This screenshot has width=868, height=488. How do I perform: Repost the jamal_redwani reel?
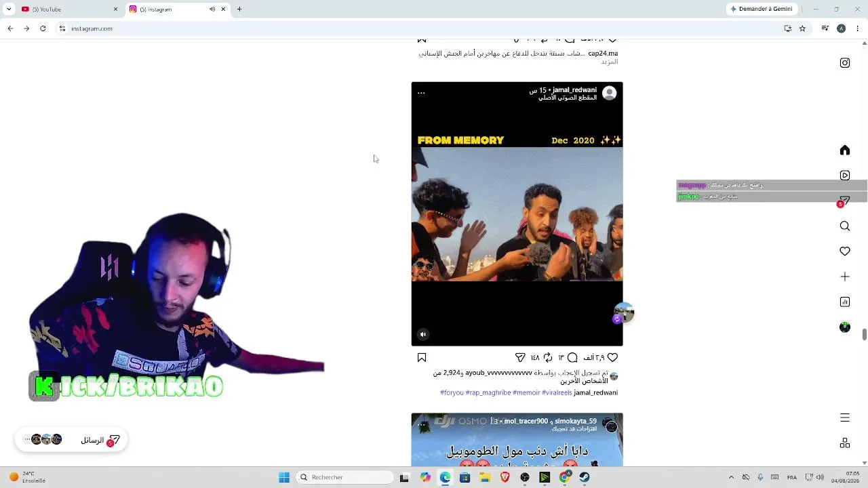[x=547, y=358]
